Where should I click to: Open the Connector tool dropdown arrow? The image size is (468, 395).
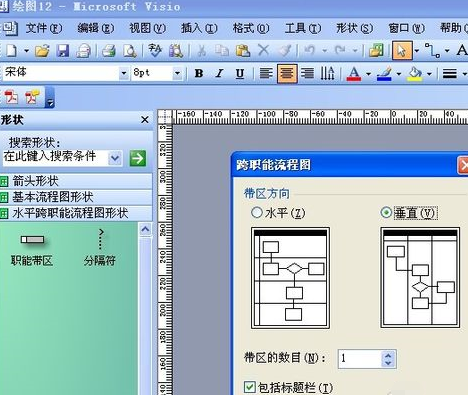tap(447, 51)
